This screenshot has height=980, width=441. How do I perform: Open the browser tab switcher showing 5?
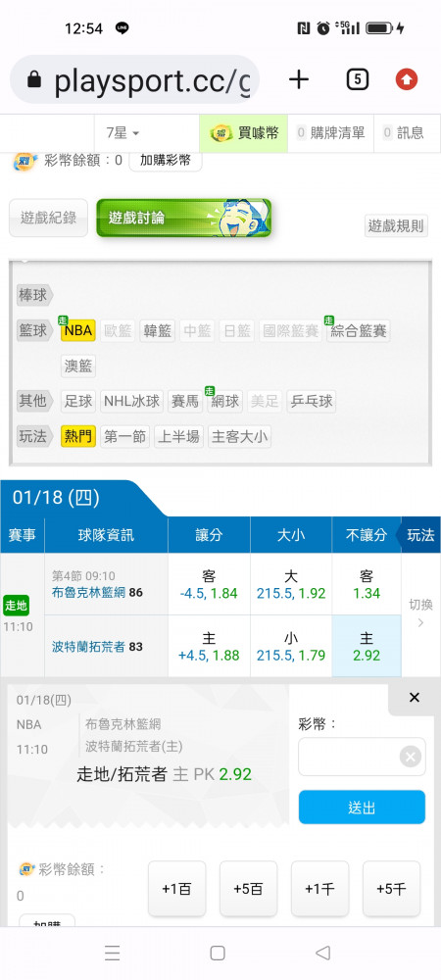tap(357, 79)
